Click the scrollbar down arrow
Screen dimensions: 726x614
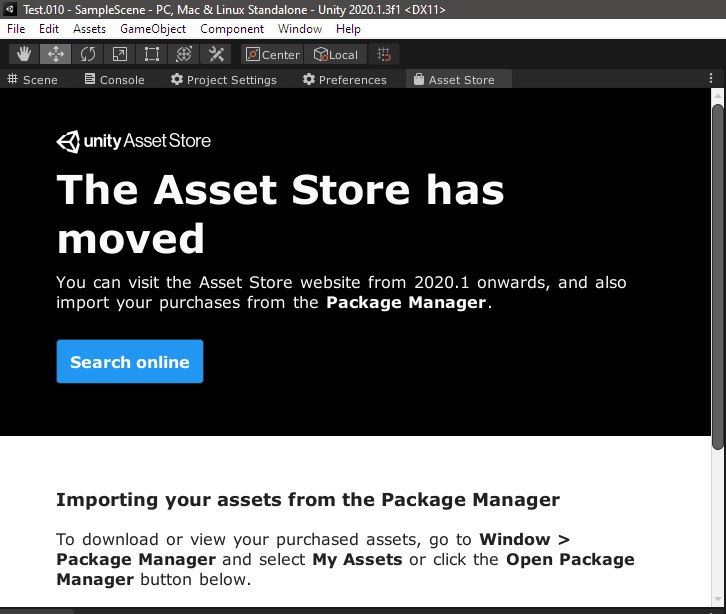coord(718,601)
